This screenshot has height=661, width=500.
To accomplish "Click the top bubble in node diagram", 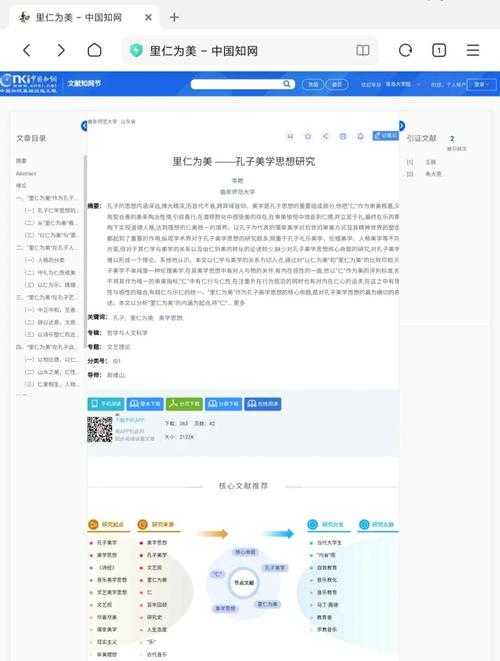I will [245, 552].
